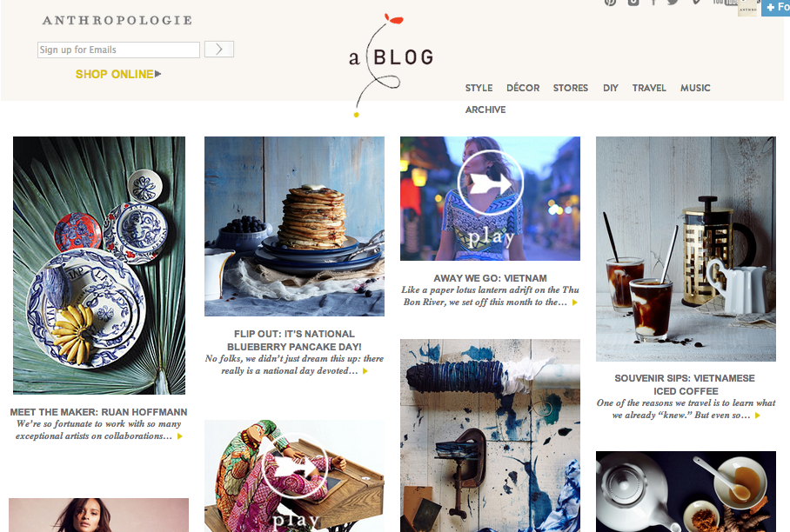Play the Away We Go Vietnam video
The width and height of the screenshot is (790, 532).
490,183
